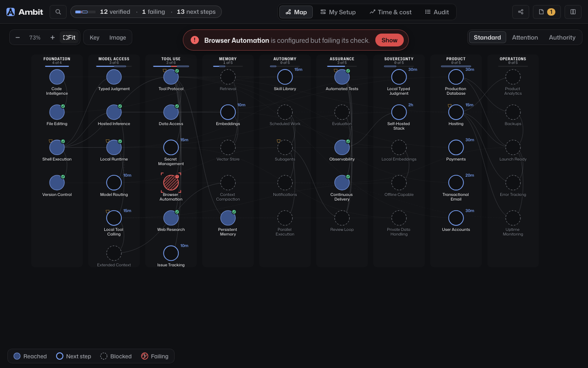Select the User Accounts node
The image size is (588, 368).
[456, 218]
